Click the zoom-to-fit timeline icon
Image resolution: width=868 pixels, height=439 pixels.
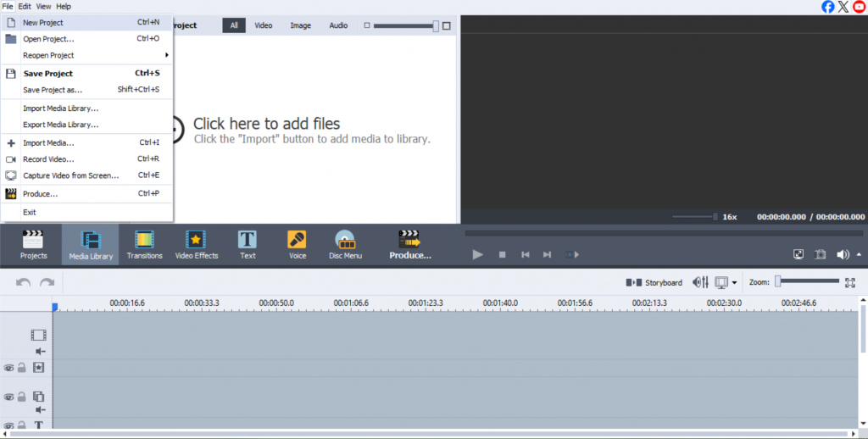click(x=850, y=282)
